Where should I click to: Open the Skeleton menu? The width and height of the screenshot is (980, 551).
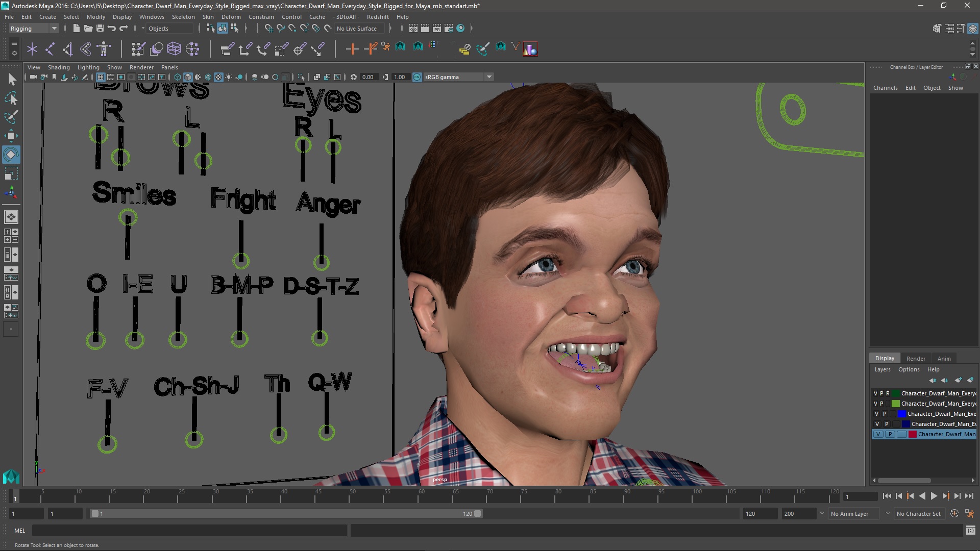(183, 17)
